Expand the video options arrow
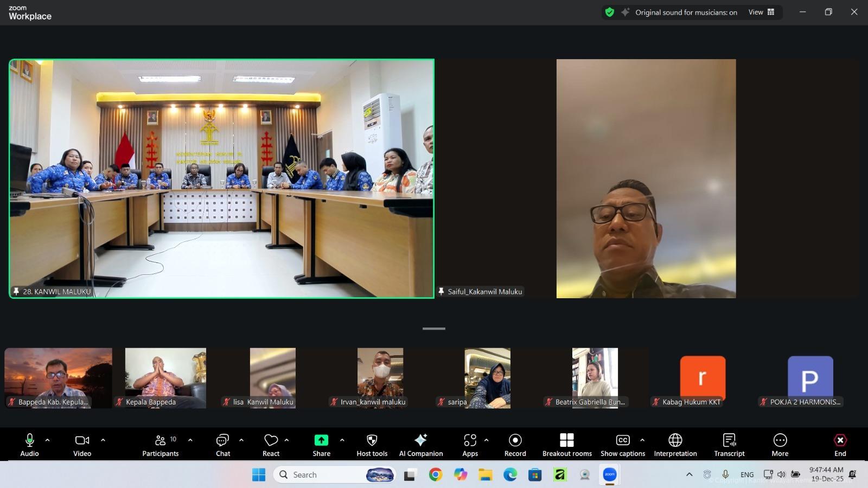Viewport: 868px width, 488px height. [103, 440]
